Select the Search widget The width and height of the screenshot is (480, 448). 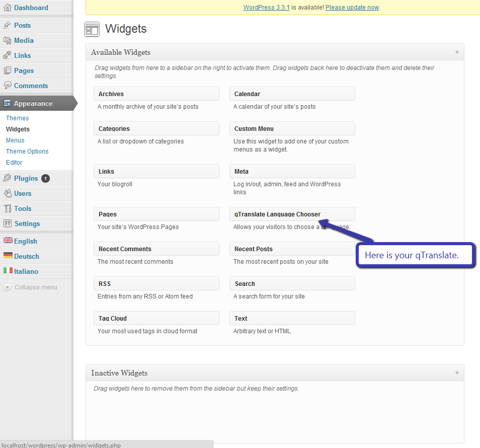tap(292, 283)
